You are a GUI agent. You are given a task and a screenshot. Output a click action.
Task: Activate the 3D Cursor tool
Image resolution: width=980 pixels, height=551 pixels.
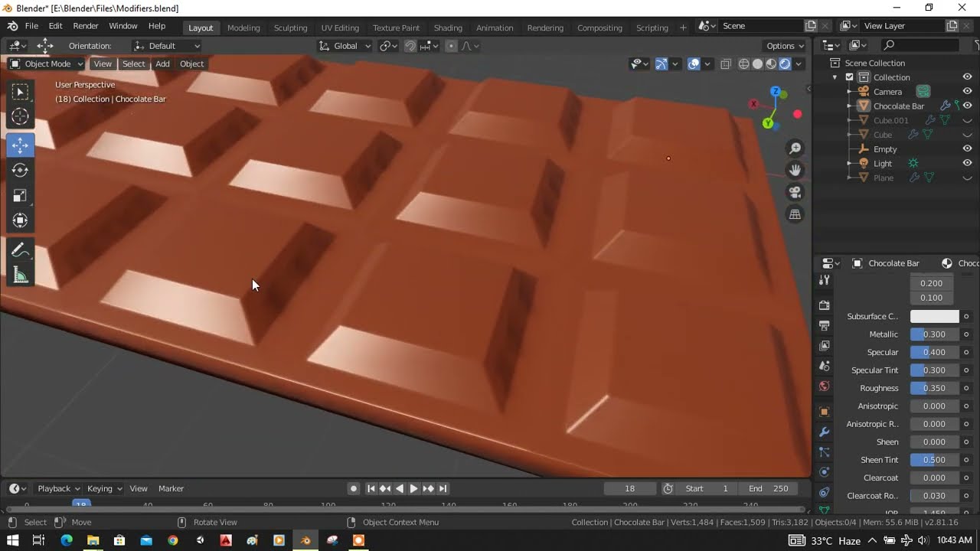21,116
